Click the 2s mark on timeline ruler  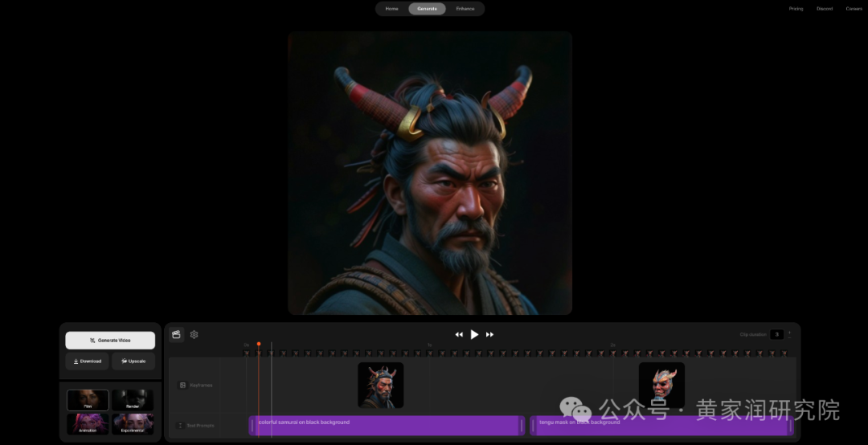(x=612, y=345)
